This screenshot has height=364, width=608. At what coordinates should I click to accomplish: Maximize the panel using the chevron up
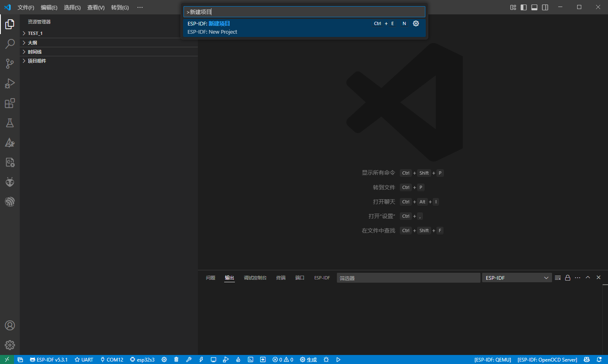click(x=588, y=278)
